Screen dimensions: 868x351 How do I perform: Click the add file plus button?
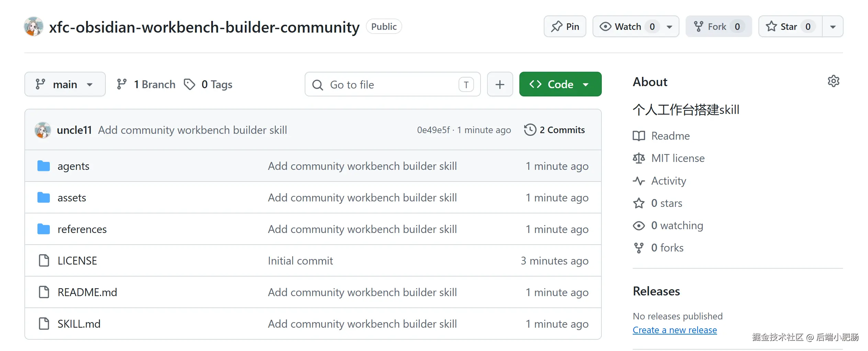point(500,84)
